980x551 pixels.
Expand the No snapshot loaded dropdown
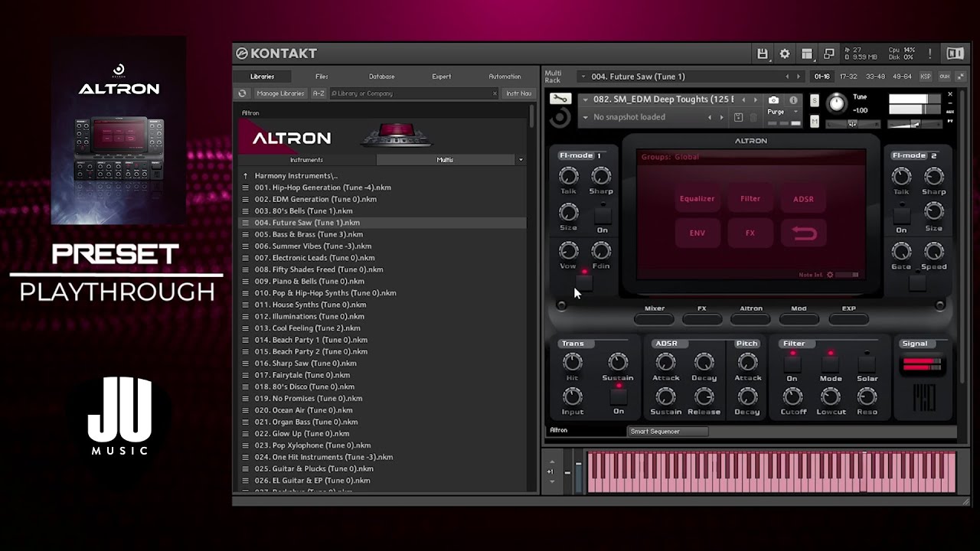point(586,118)
